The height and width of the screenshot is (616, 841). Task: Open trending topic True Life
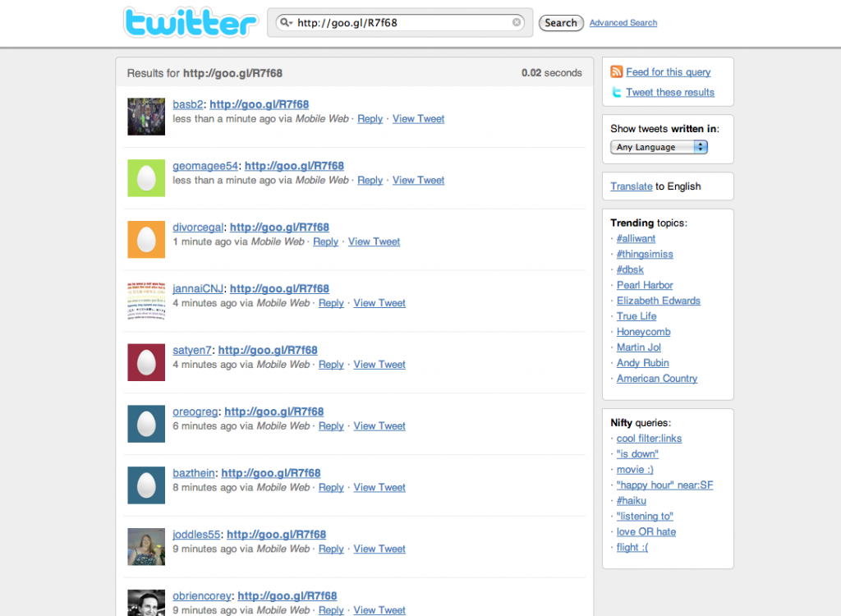click(636, 316)
